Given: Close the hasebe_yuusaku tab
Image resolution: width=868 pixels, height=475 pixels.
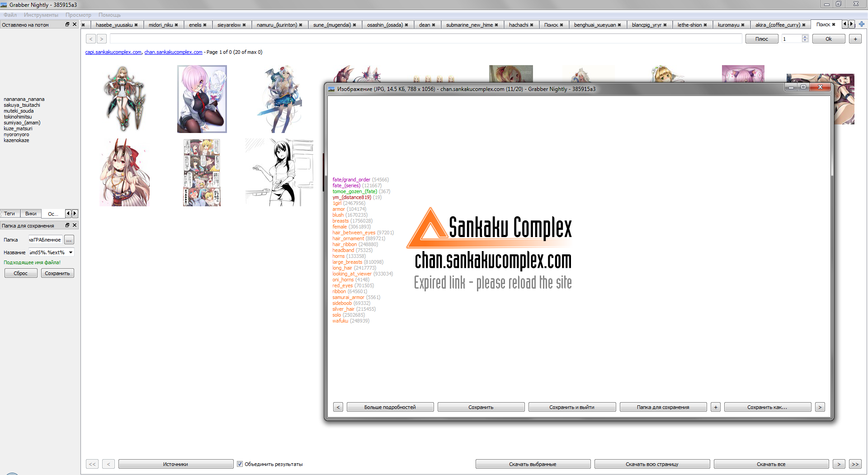Looking at the screenshot, I should coord(136,25).
